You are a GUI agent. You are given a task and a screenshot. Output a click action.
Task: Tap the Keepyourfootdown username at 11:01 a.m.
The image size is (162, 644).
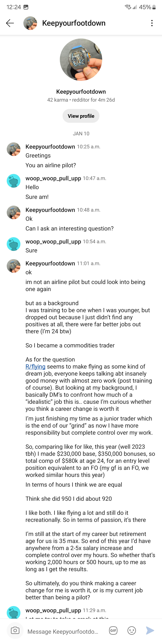pyautogui.click(x=50, y=263)
